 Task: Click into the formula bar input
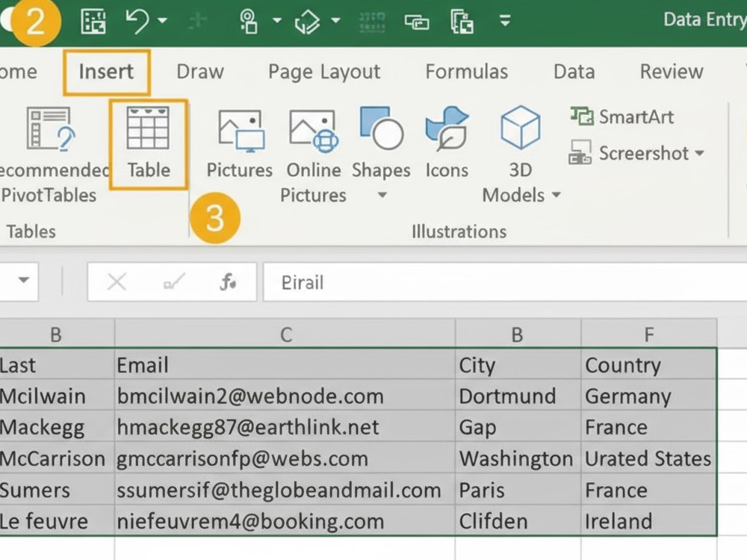click(505, 282)
